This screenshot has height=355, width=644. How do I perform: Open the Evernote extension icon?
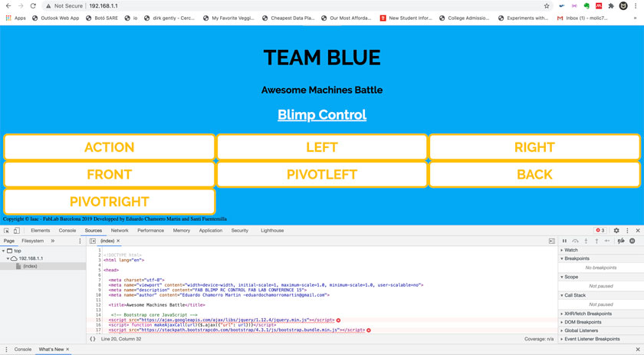coord(586,6)
